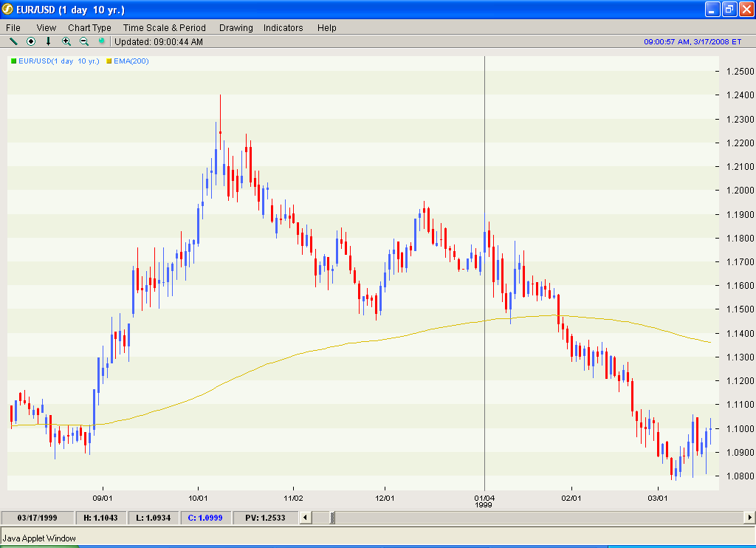Click the 1.1500 price axis label
756x548 pixels.
(x=740, y=309)
